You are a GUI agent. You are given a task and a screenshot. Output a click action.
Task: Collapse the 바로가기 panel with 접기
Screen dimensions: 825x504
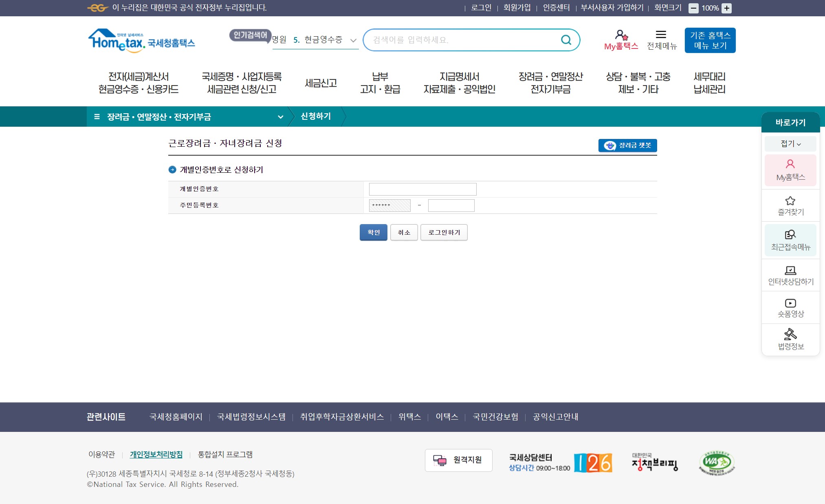click(x=790, y=144)
